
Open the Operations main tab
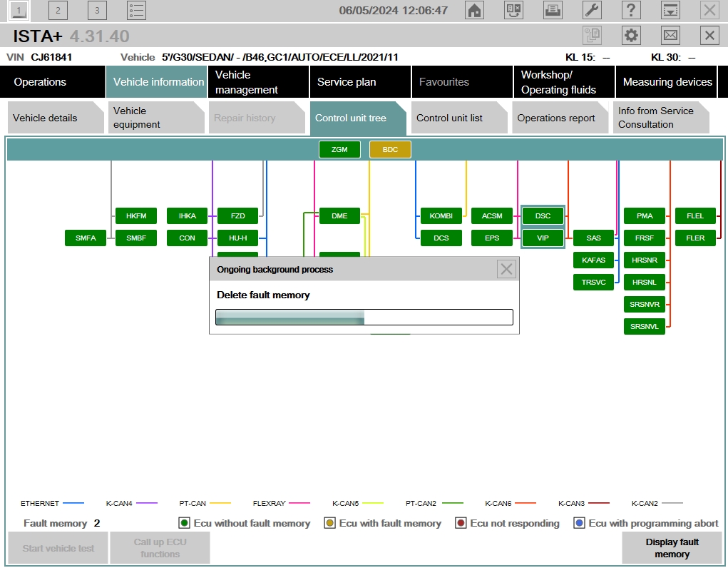pos(53,82)
